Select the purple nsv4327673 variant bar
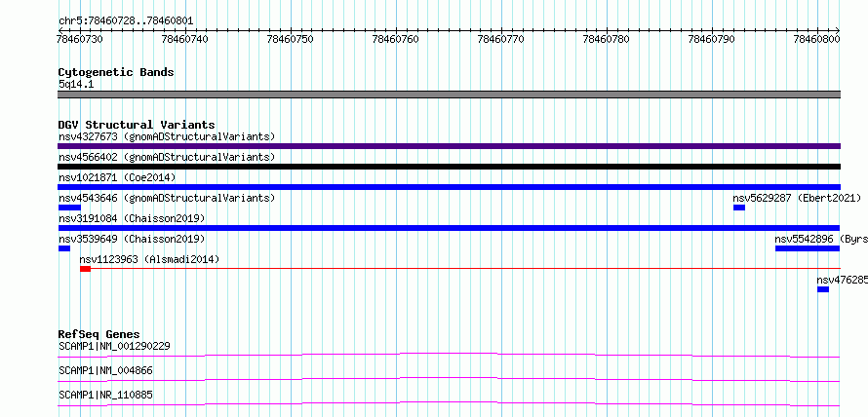This screenshot has width=868, height=417. tap(449, 146)
